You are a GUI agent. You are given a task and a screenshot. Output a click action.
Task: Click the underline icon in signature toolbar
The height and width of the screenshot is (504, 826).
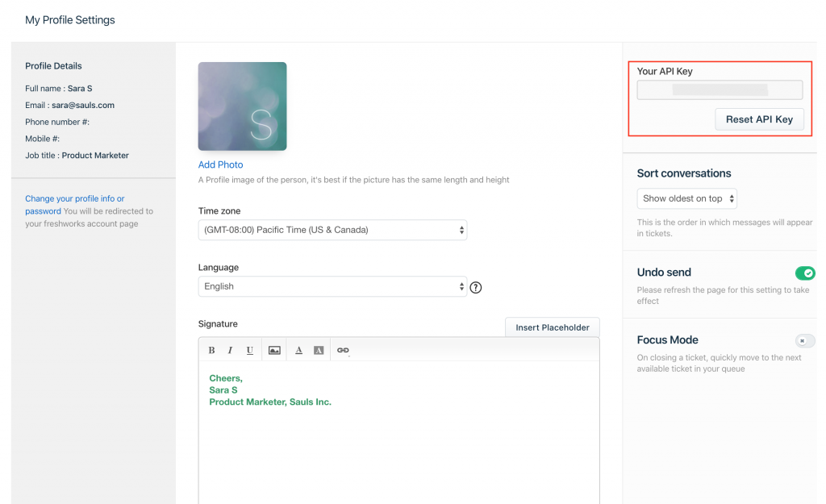pos(250,351)
